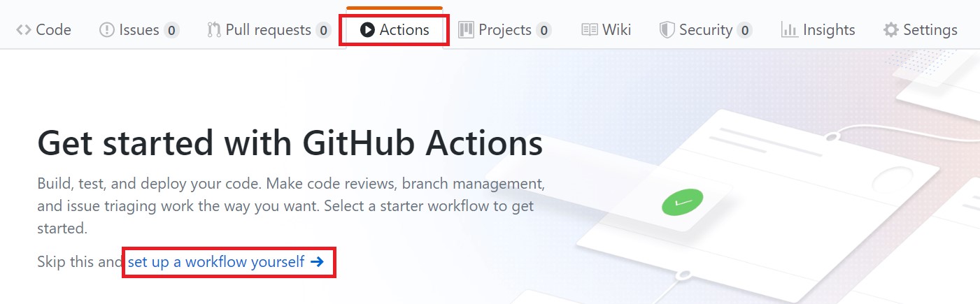Viewport: 980px width, 304px height.
Task: Click the Issues exclamation circle icon
Action: (107, 30)
